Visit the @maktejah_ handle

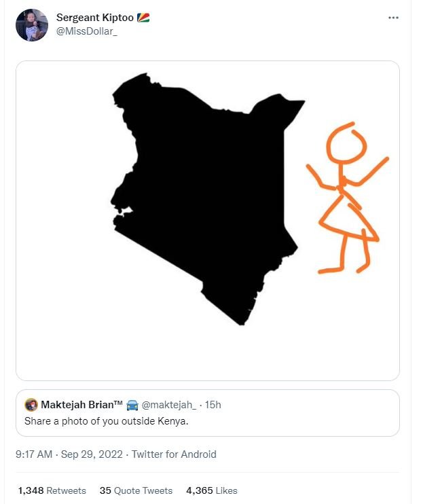pyautogui.click(x=168, y=406)
